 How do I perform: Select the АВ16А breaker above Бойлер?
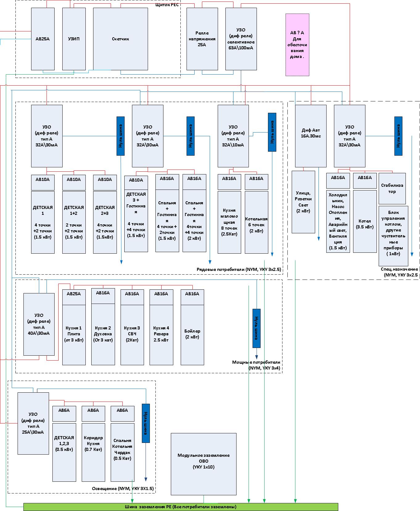click(192, 297)
